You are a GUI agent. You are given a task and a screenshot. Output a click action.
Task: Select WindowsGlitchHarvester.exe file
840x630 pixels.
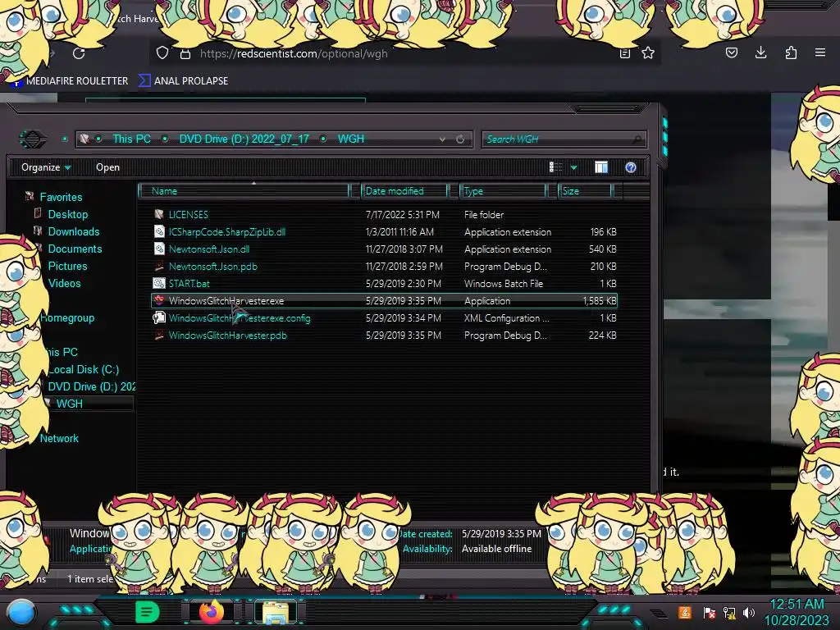[384, 300]
